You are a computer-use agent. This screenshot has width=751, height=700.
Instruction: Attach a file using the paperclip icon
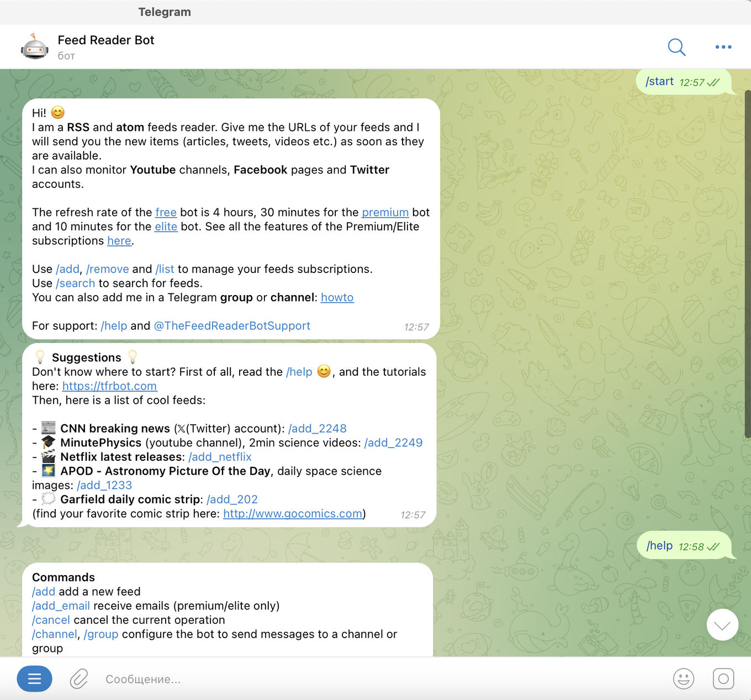click(79, 679)
